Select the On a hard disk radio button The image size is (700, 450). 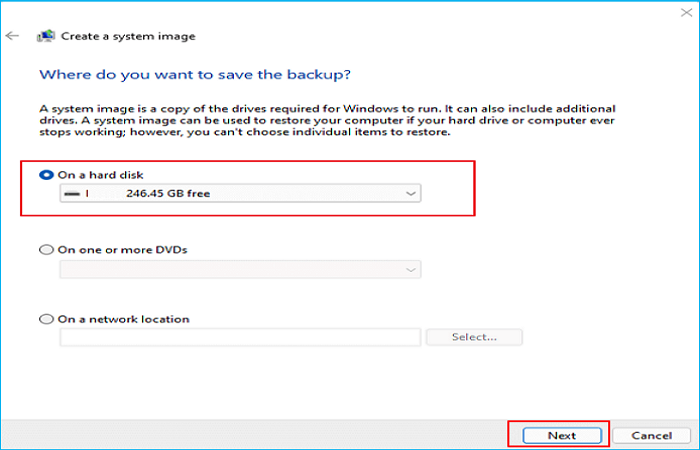coord(46,175)
